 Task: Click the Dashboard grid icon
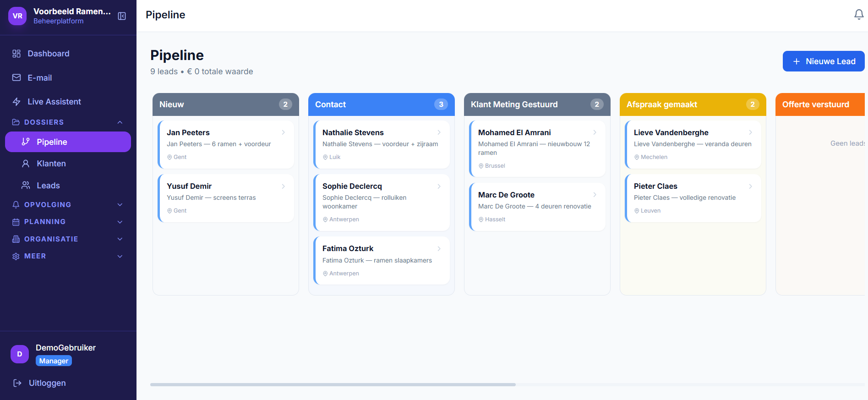coord(16,54)
